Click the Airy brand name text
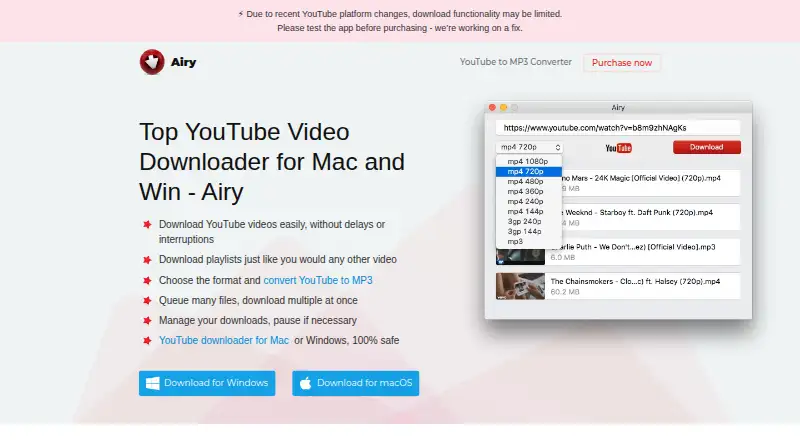 pyautogui.click(x=184, y=62)
